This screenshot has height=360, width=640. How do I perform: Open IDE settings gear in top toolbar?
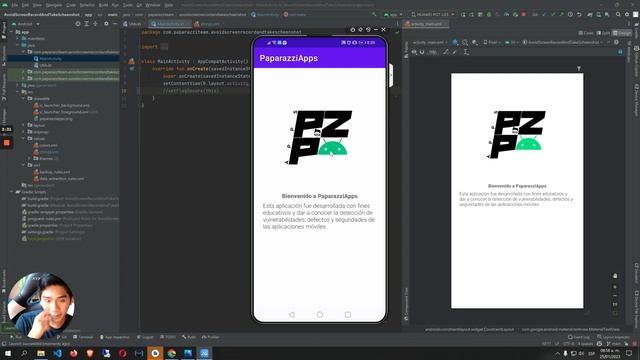point(627,14)
